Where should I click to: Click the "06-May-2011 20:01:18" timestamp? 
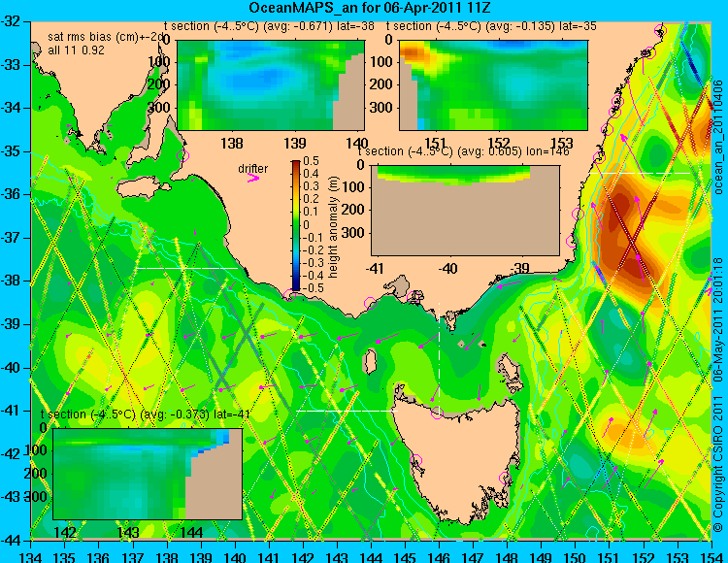[718, 319]
